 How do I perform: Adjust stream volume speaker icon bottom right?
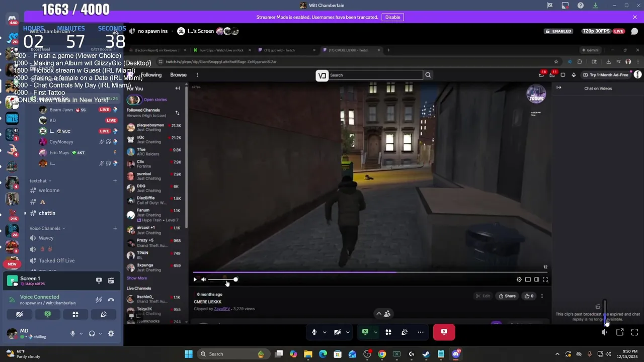pyautogui.click(x=604, y=332)
